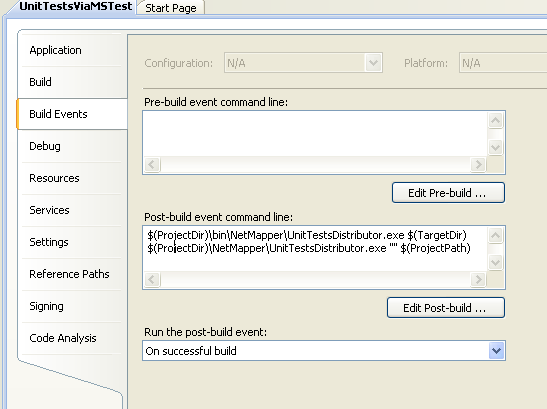Open the Platform dropdown
Screen dimensions: 547x409
pyautogui.click(x=503, y=63)
